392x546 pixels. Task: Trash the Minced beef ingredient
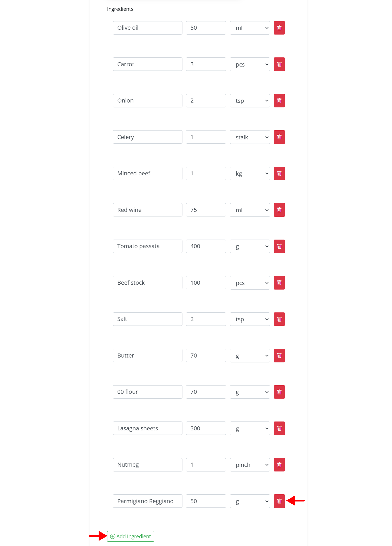pyautogui.click(x=279, y=173)
